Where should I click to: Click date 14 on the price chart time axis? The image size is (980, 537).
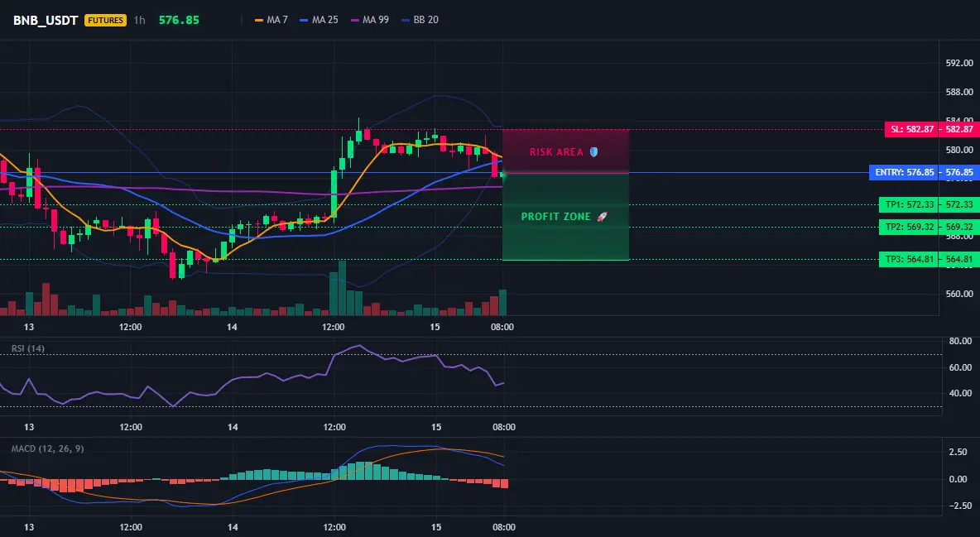click(232, 327)
